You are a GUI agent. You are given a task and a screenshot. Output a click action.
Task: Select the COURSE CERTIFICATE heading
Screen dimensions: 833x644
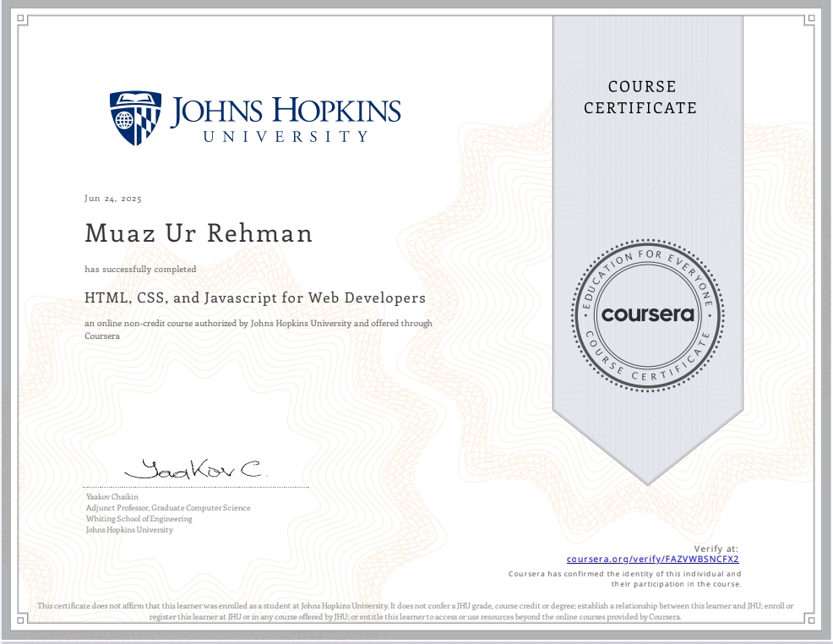coord(640,97)
